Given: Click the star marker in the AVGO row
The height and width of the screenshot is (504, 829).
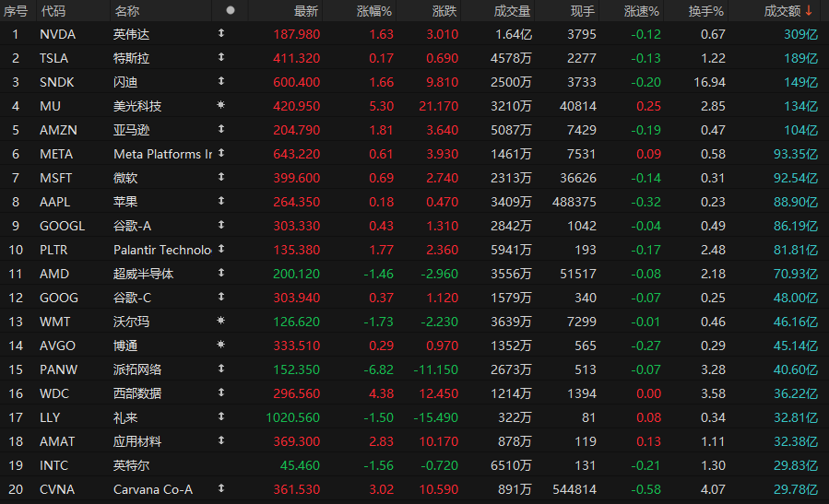Looking at the screenshot, I should 221,345.
